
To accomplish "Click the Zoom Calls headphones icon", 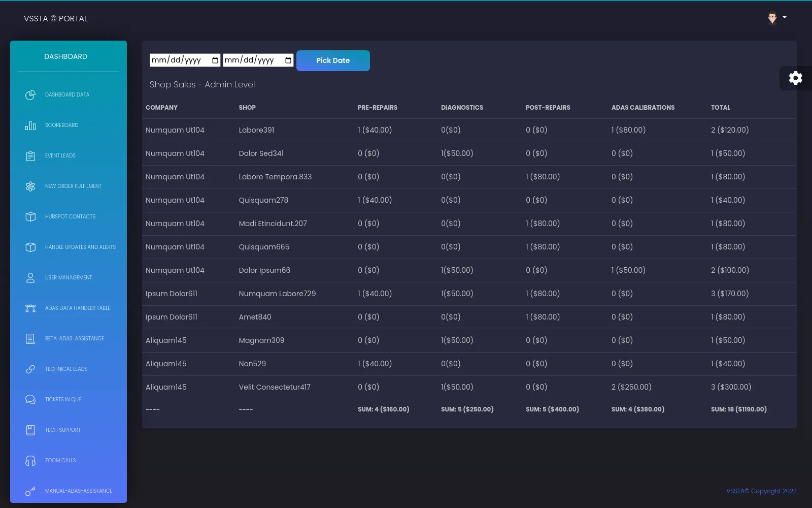I will [30, 461].
